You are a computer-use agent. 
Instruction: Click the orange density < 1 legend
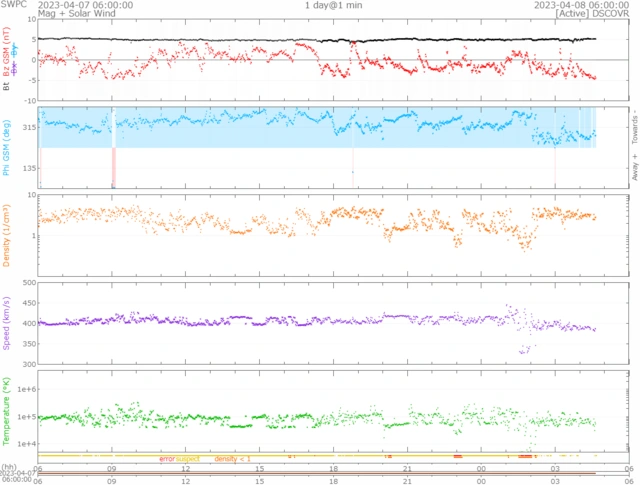pos(231,459)
